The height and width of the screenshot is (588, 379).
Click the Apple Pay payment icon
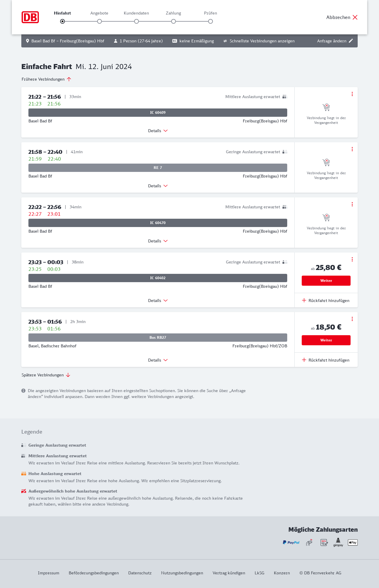coord(353,542)
